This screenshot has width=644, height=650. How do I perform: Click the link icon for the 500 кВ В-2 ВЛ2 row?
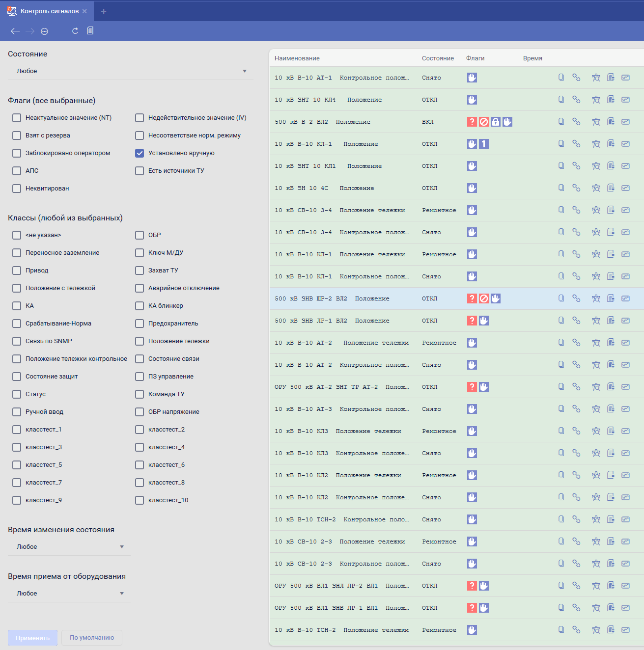(576, 122)
